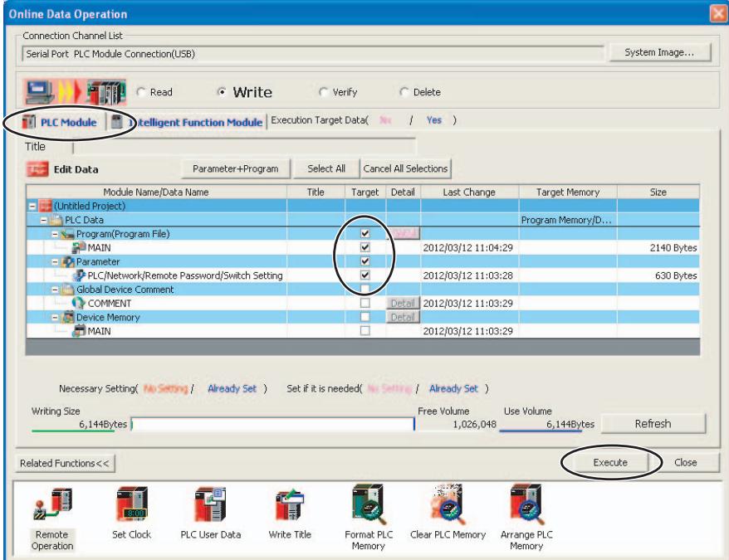Click the Edit Data icon
This screenshot has width=729, height=560.
tap(37, 169)
